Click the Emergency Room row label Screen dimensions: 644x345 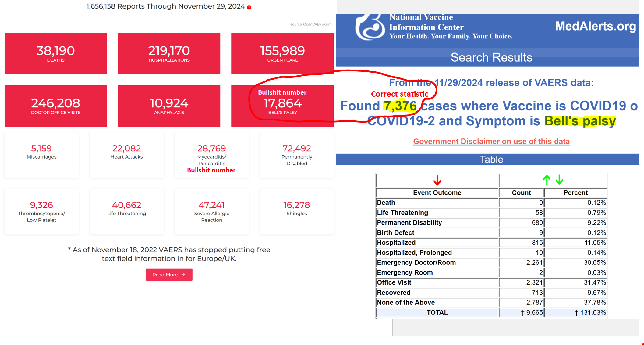pos(405,273)
